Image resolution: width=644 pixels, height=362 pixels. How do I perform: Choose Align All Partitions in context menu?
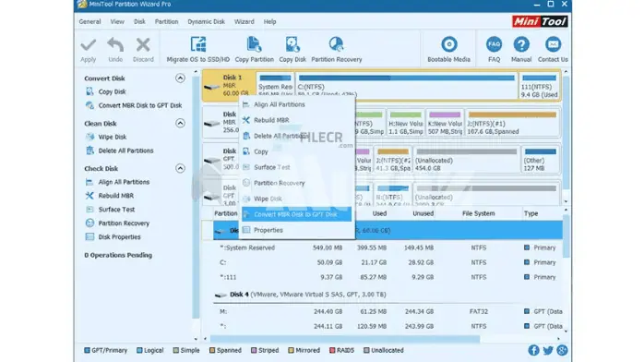point(297,104)
